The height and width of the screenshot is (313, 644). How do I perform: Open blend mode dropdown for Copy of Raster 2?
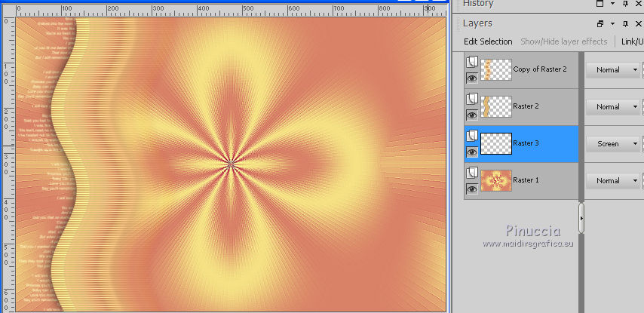[x=613, y=70]
